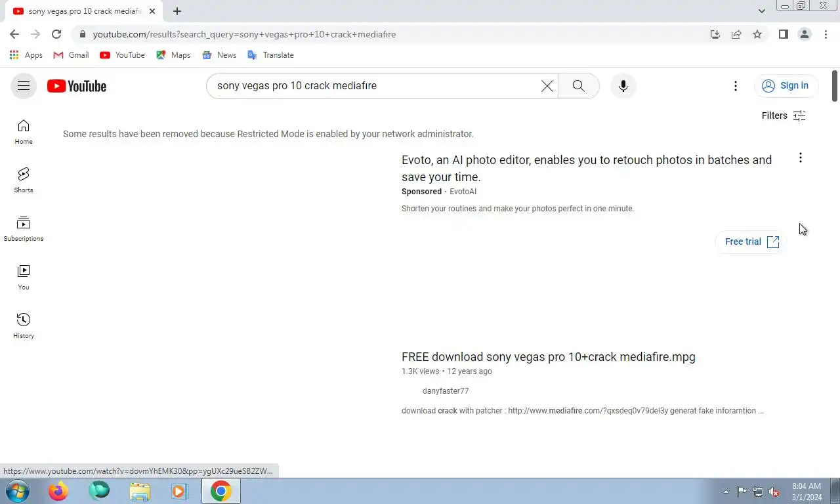View site information lock icon
840x504 pixels.
click(x=82, y=34)
